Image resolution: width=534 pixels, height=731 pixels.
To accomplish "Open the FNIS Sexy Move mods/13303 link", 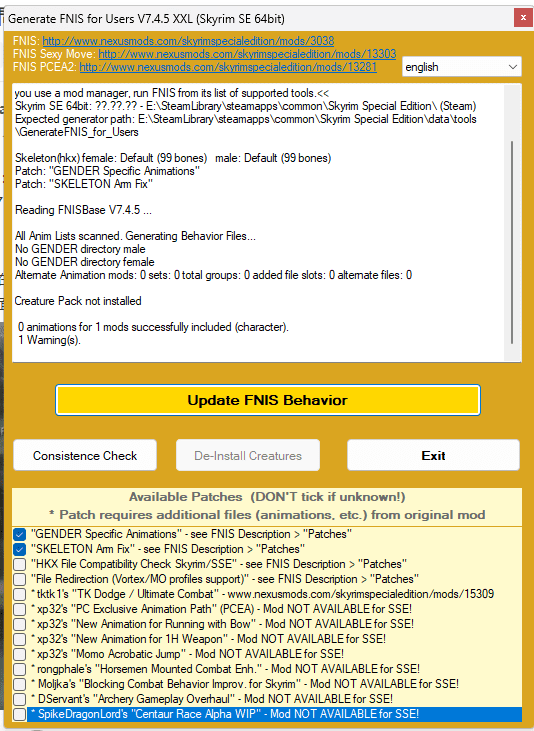I will 247,54.
